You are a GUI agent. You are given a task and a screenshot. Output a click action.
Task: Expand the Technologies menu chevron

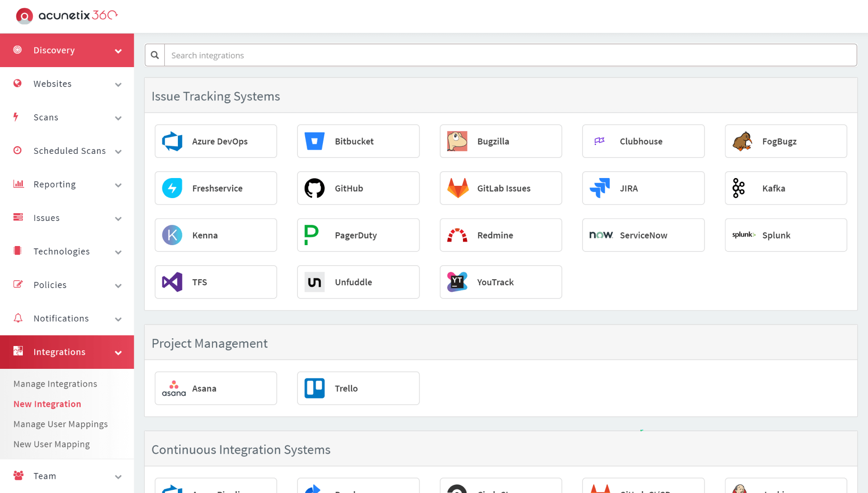coord(118,252)
